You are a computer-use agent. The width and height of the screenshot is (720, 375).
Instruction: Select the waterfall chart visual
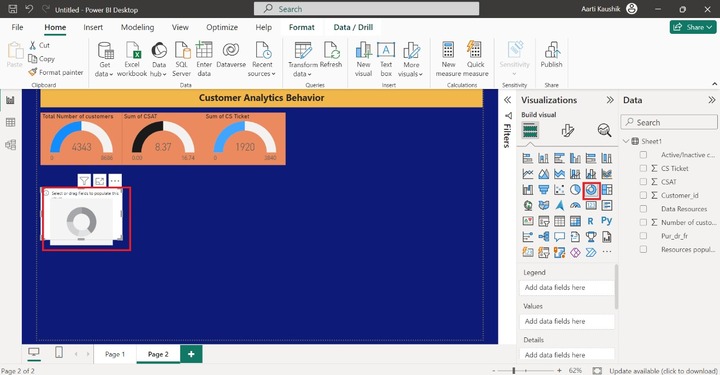click(x=528, y=190)
